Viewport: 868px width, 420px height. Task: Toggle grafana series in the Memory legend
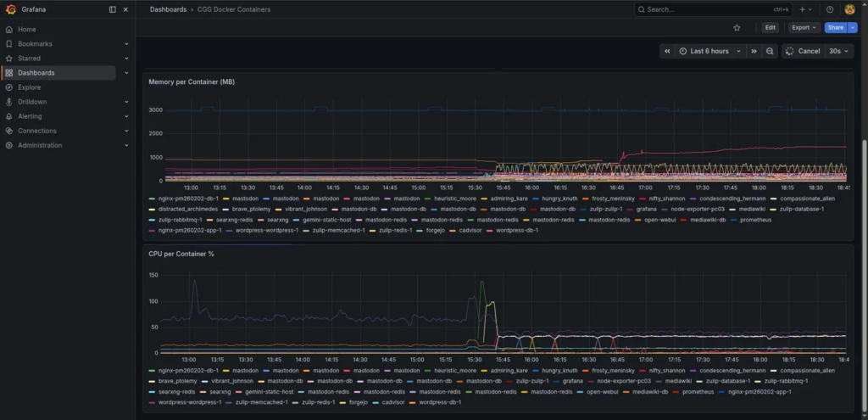[x=646, y=209]
